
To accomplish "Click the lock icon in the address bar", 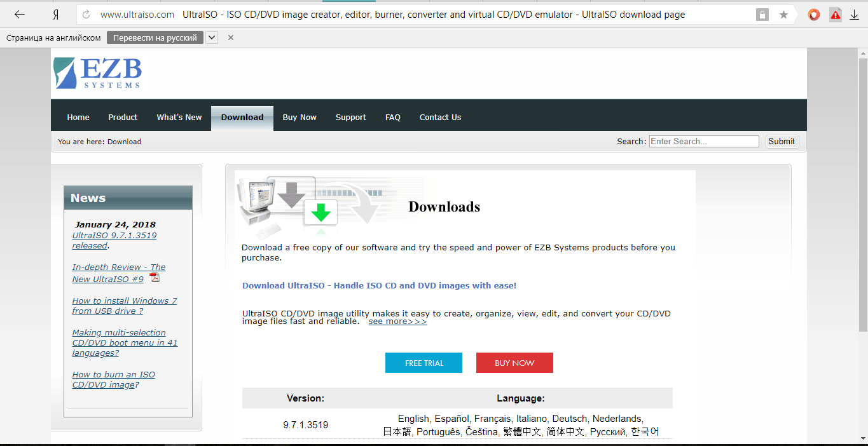I will click(x=762, y=15).
